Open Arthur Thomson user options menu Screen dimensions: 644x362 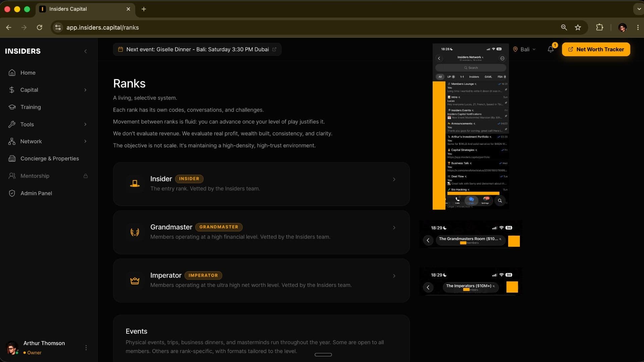point(86,348)
